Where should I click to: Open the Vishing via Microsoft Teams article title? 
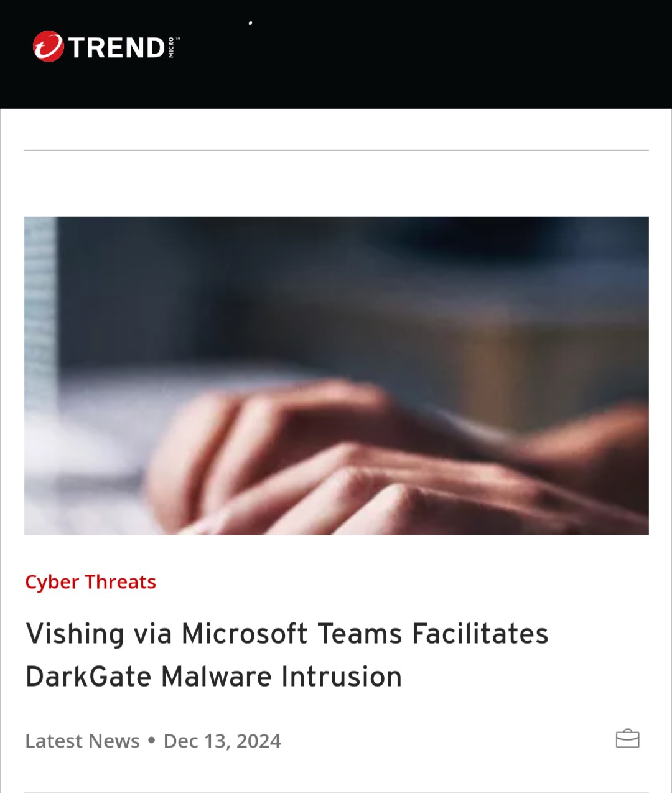click(287, 655)
